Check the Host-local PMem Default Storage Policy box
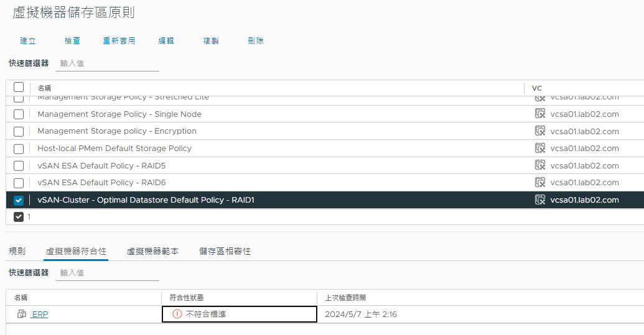 point(19,149)
